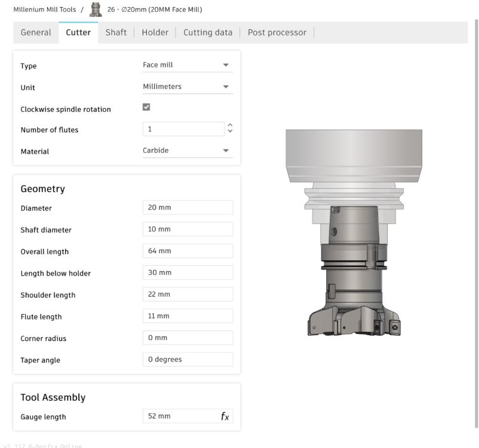This screenshot has height=448, width=479.
Task: Open the fx expression editor for Gauge length
Action: (x=225, y=416)
